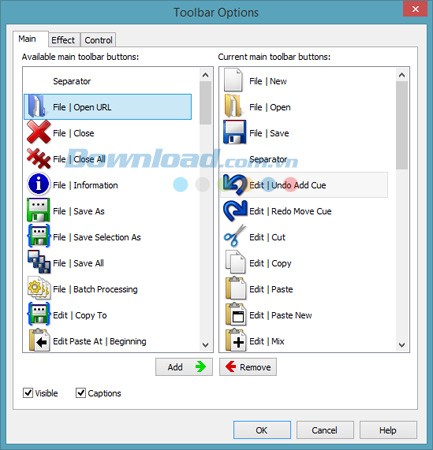Image resolution: width=433 pixels, height=450 pixels.
Task: Select the green File Save As icon
Action: [x=39, y=210]
